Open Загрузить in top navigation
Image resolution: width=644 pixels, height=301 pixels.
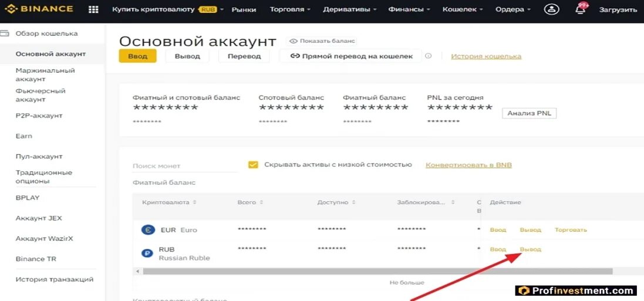[x=618, y=9]
